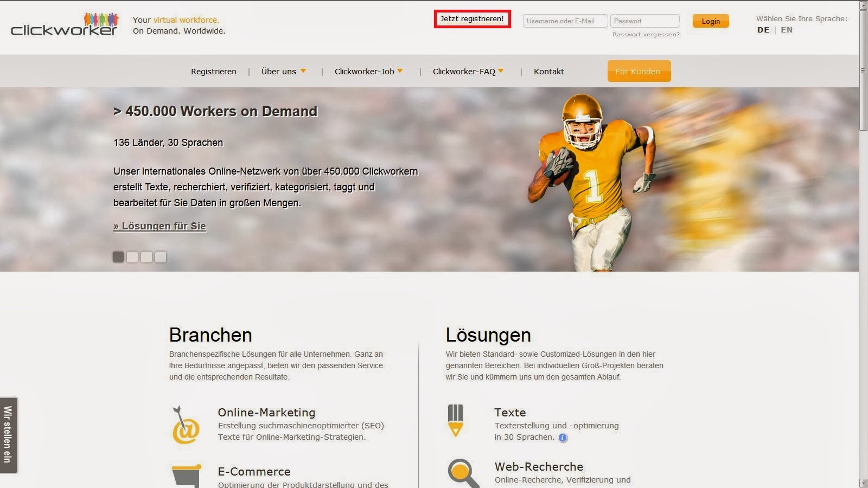This screenshot has height=488, width=868.
Task: Follow the 'Lösungen für Sie' link
Action: (x=159, y=226)
